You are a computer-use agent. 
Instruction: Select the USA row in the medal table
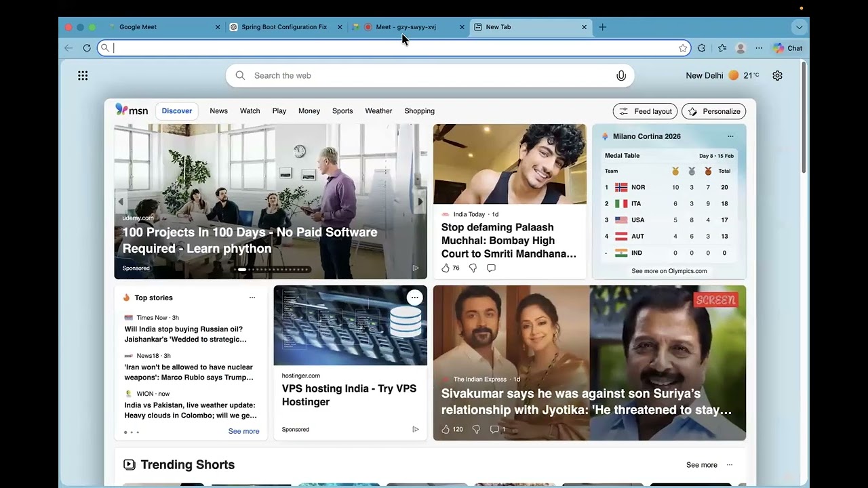tap(669, 220)
